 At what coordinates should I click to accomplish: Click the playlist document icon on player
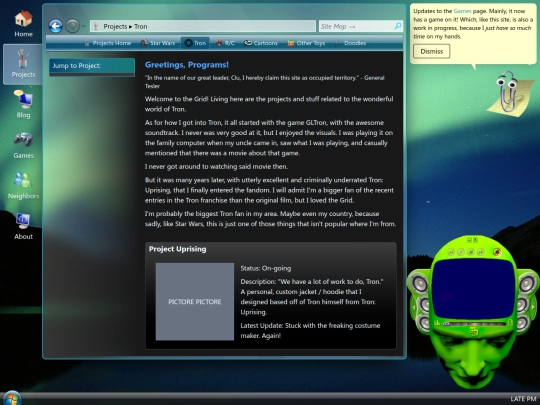pos(510,323)
